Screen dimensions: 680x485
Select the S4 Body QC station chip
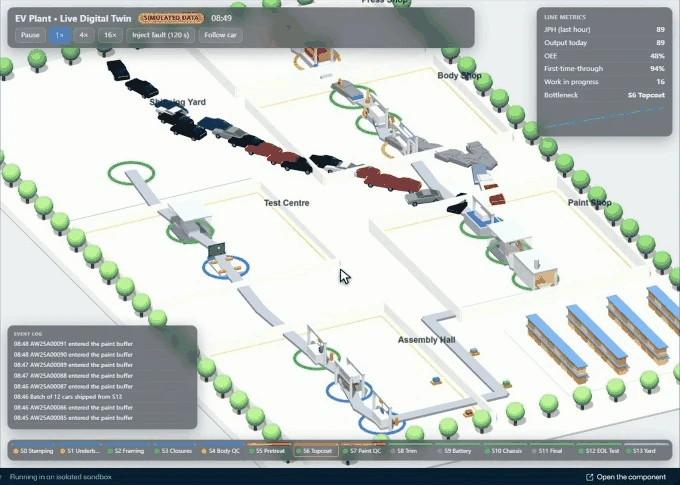tap(222, 451)
